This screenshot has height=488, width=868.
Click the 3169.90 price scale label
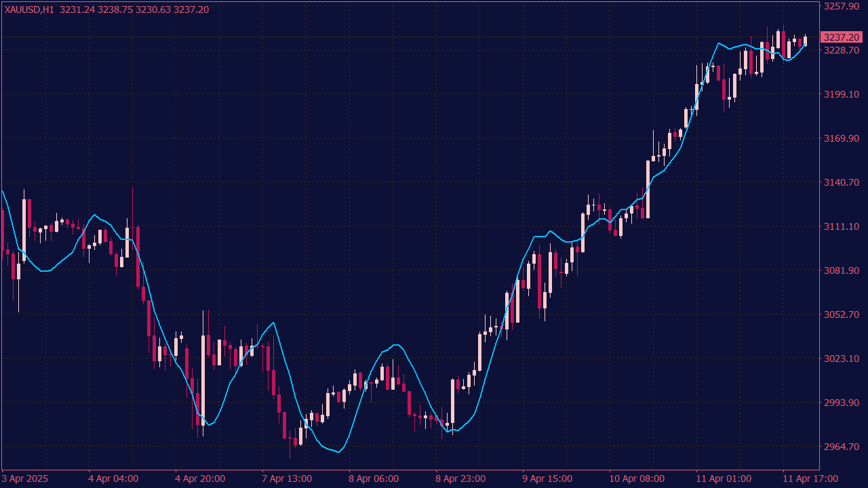842,138
